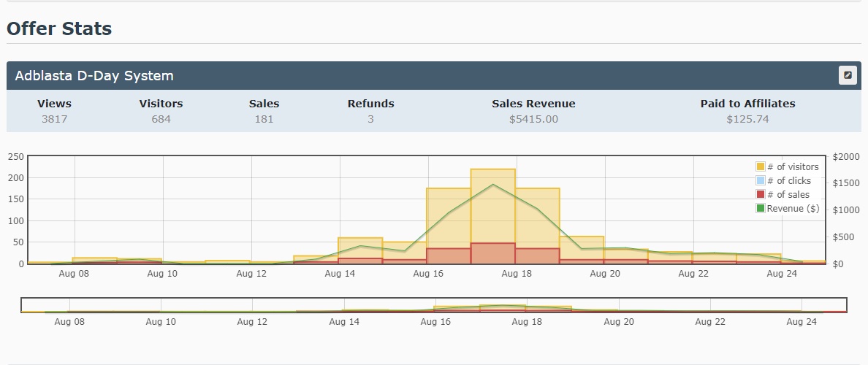Click the red '# of sales' legend swatch
868x365 pixels.
pyautogui.click(x=761, y=194)
